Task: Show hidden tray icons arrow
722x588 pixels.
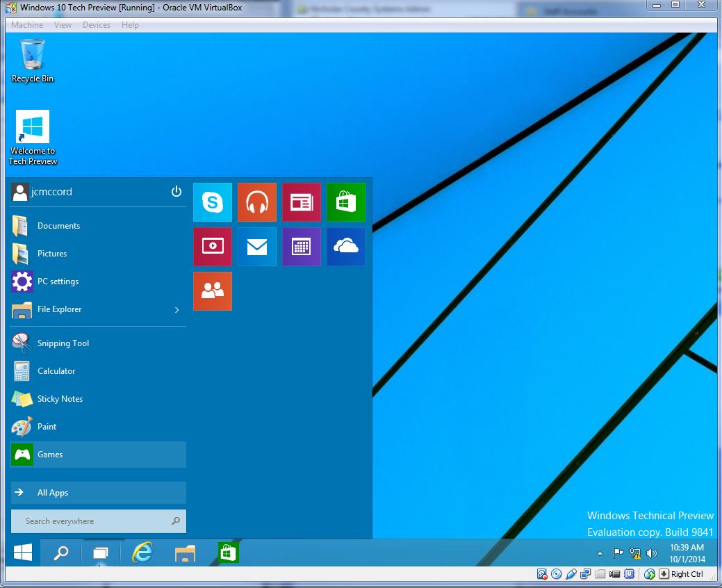Action: click(x=600, y=553)
